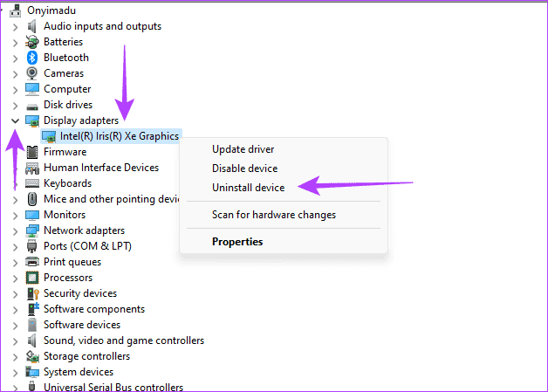Select the Universal Serial Bus controllers label

113,387
